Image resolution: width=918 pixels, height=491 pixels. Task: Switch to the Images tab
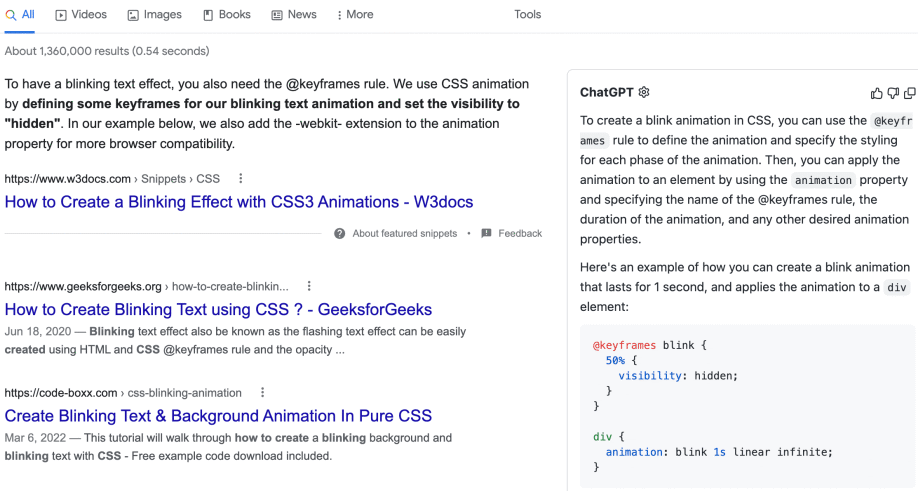155,15
